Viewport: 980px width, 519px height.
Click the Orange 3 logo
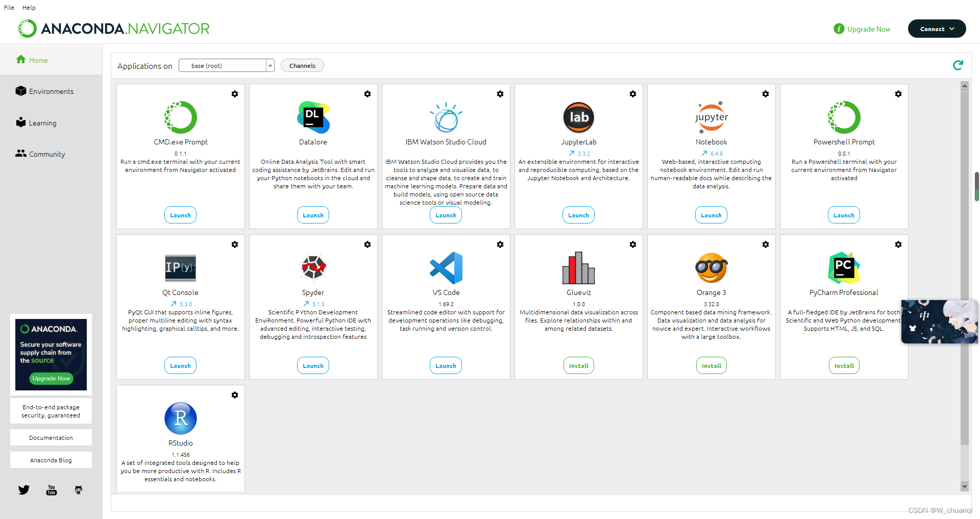(712, 268)
